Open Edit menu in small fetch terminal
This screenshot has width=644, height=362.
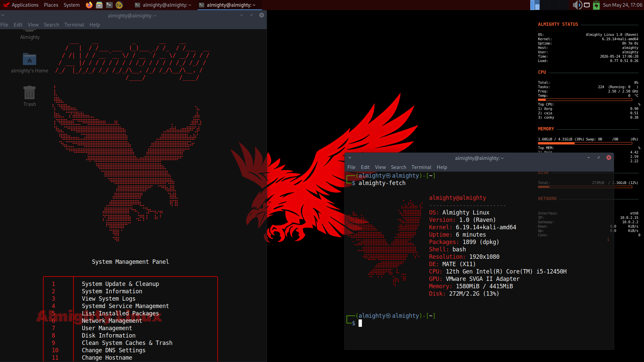pyautogui.click(x=365, y=167)
